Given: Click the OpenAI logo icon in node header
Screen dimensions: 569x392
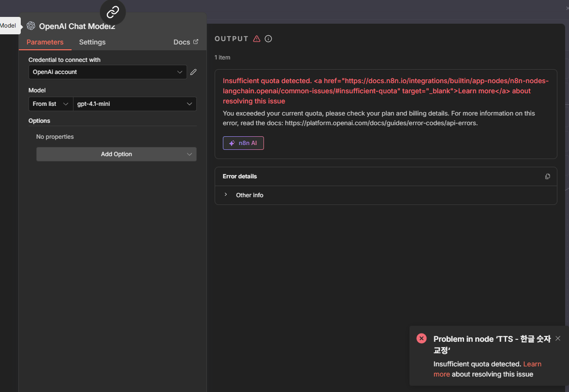Looking at the screenshot, I should coord(31,26).
